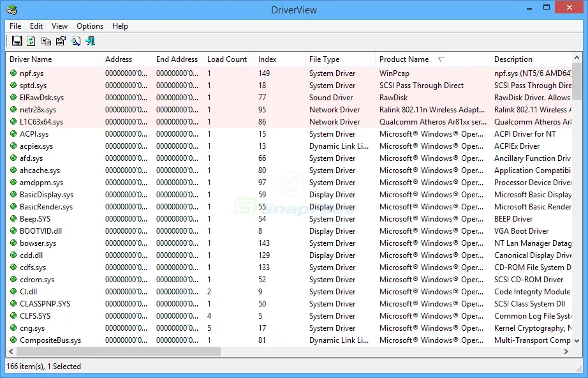
Task: Click the Save Selected Items floppy icon
Action: click(x=17, y=40)
